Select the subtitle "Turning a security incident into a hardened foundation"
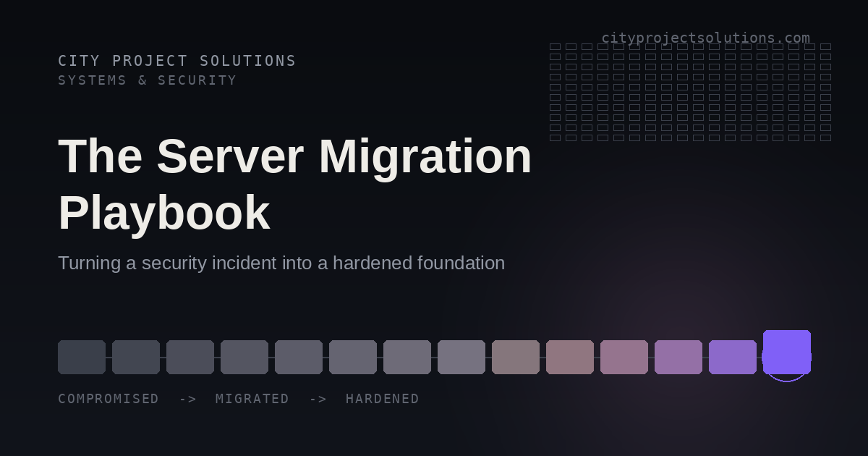 pos(281,263)
